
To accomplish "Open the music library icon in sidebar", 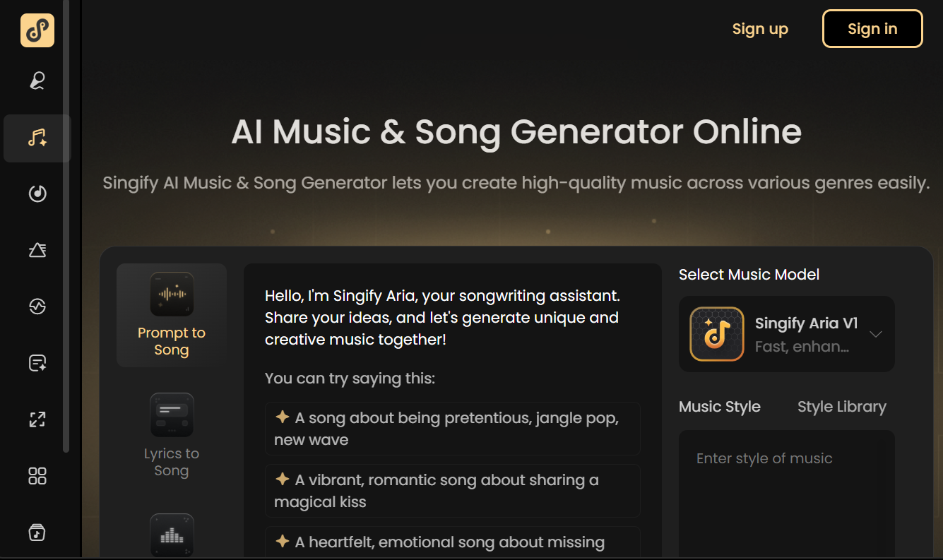I will (37, 532).
